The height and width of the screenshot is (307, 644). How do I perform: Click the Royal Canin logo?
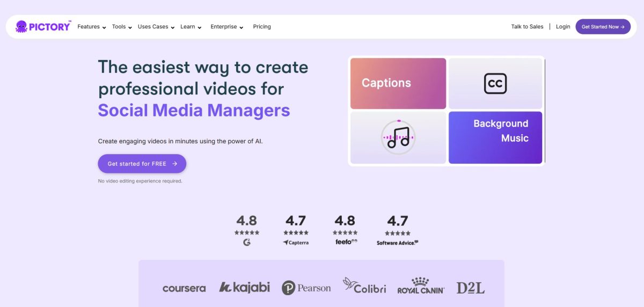pos(421,286)
